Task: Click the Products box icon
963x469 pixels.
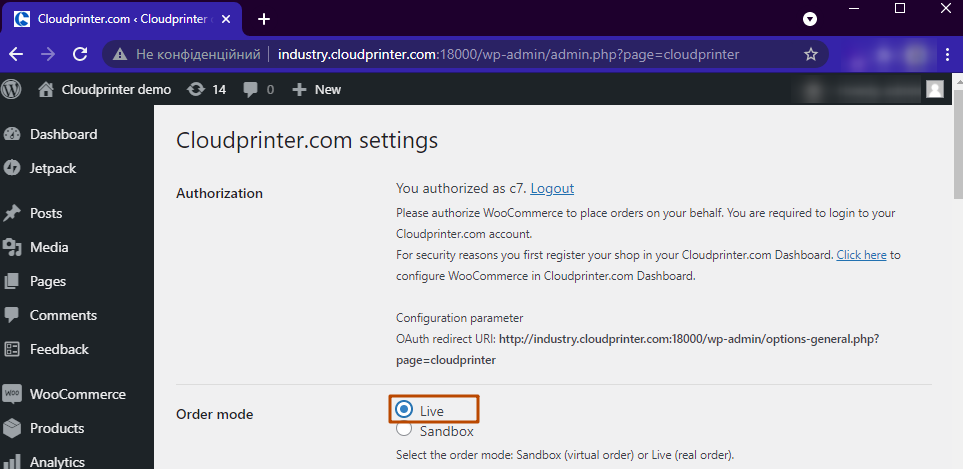Action: 12,428
